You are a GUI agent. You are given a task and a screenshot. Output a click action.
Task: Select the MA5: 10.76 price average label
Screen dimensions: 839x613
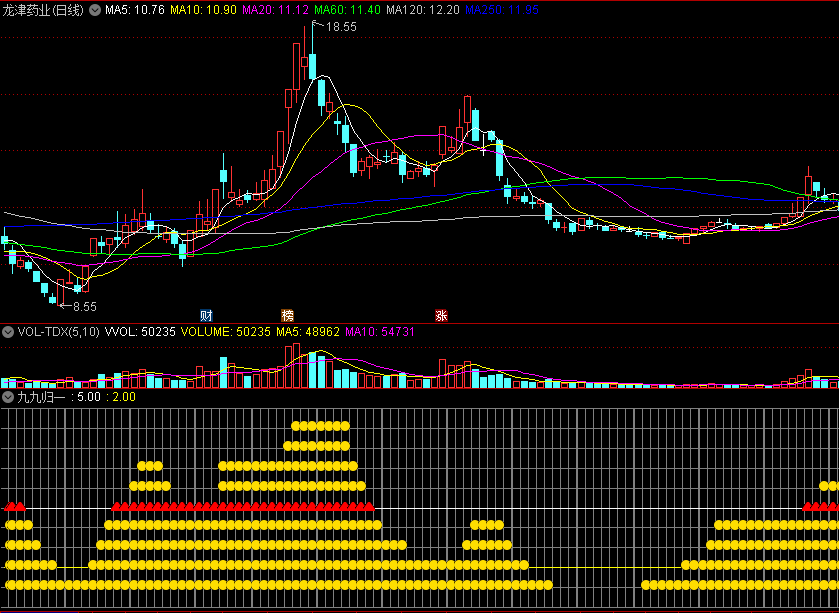[x=135, y=10]
